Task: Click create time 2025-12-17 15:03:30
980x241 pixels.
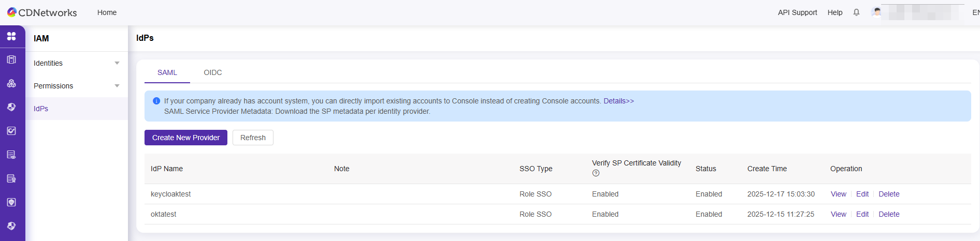Action: (x=781, y=194)
